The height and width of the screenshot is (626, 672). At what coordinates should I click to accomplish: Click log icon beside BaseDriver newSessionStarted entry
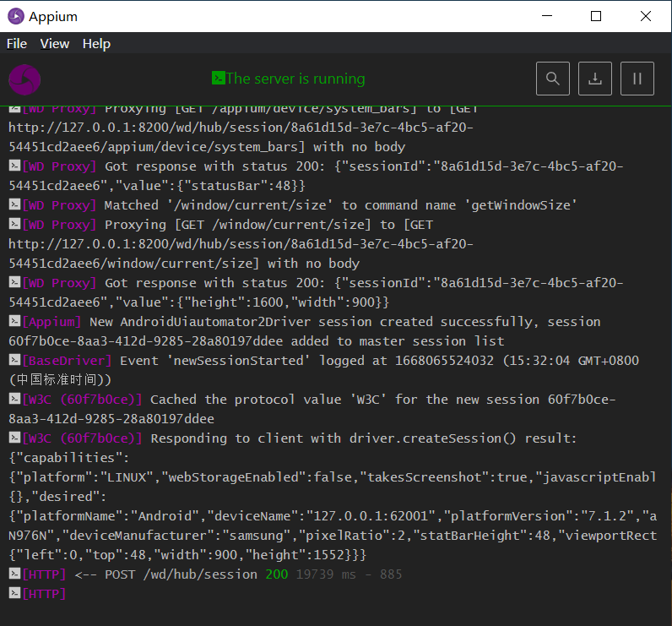pyautogui.click(x=14, y=360)
